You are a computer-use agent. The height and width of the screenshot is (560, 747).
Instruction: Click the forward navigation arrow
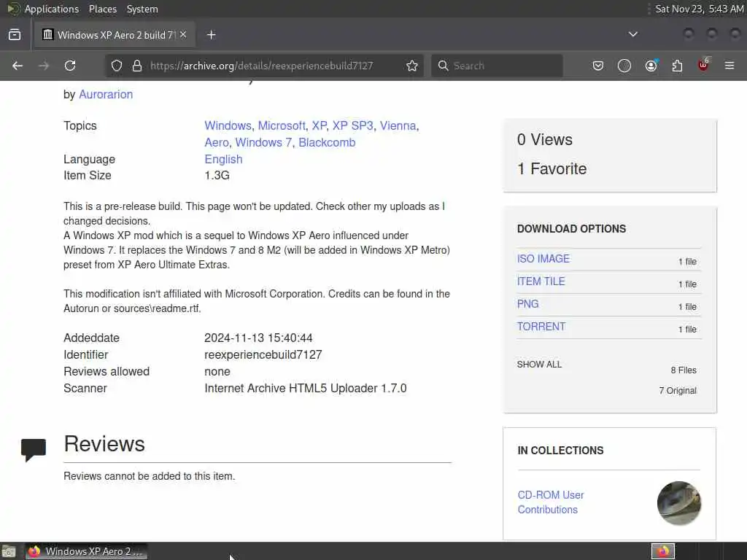coord(44,66)
